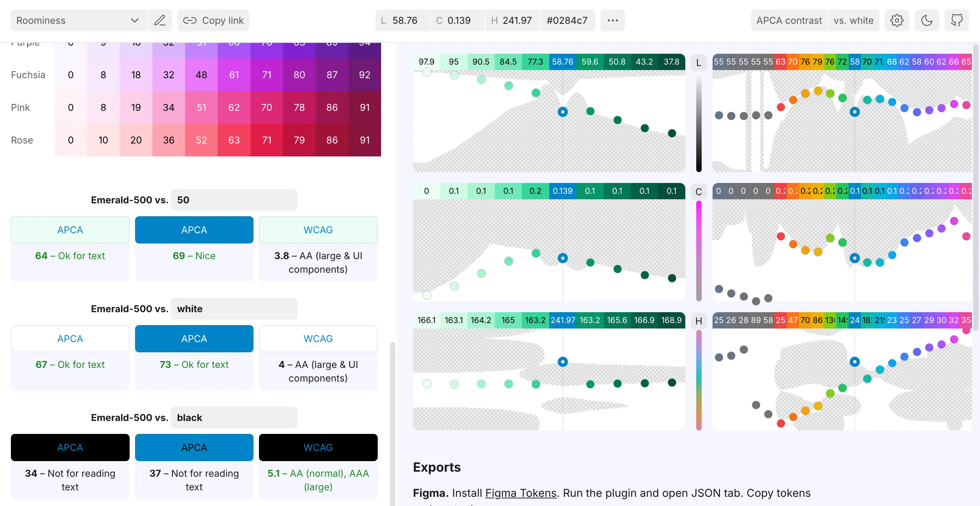Click the Fuchsia row label
Screen dimensions: 980x506
(x=28, y=75)
